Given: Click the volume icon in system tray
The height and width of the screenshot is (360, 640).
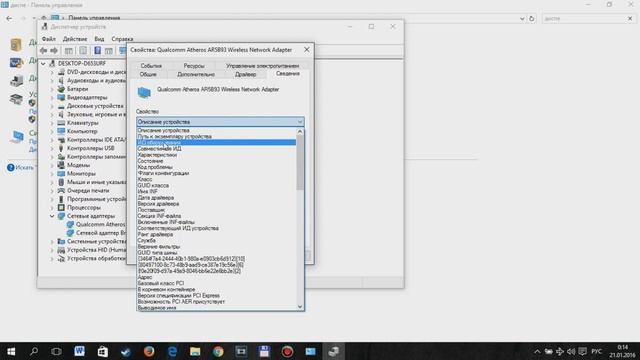Looking at the screenshot, I should [x=571, y=351].
